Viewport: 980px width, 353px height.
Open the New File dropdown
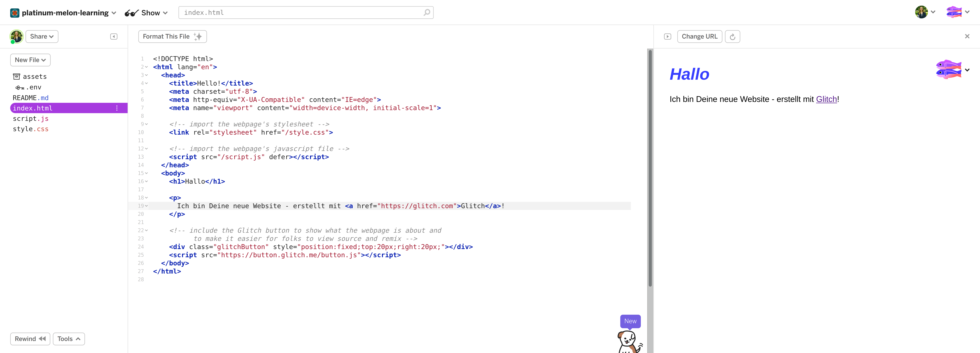click(30, 60)
